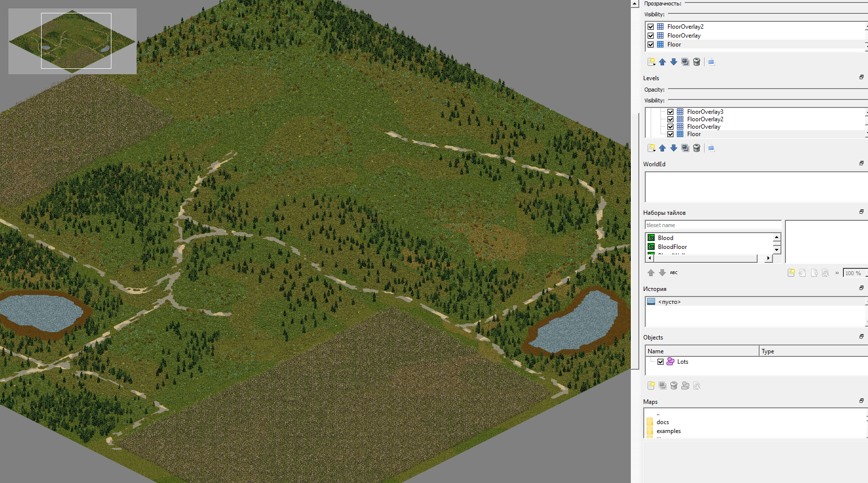This screenshot has height=483, width=868.
Task: Add a new layer from the Levels toolbar
Action: click(x=651, y=148)
